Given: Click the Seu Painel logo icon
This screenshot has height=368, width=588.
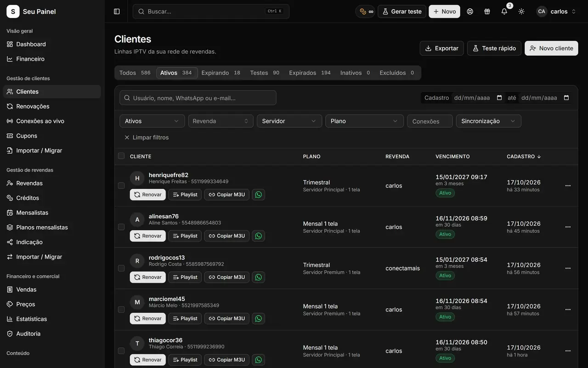Looking at the screenshot, I should [13, 11].
